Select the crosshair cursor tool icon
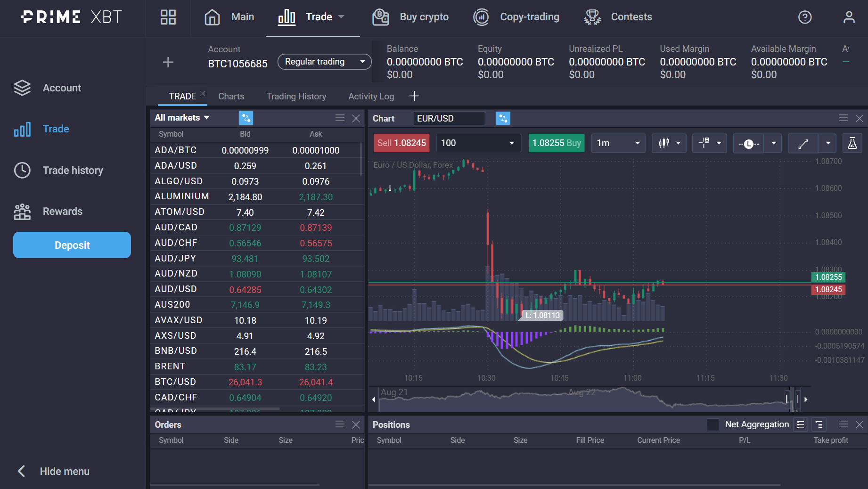Viewport: 868px width, 489px height. [704, 143]
